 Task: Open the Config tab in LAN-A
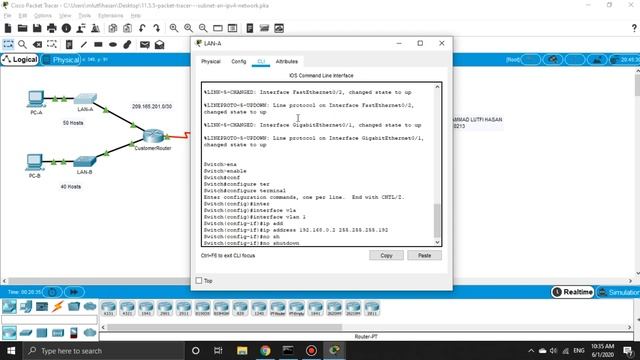(239, 61)
